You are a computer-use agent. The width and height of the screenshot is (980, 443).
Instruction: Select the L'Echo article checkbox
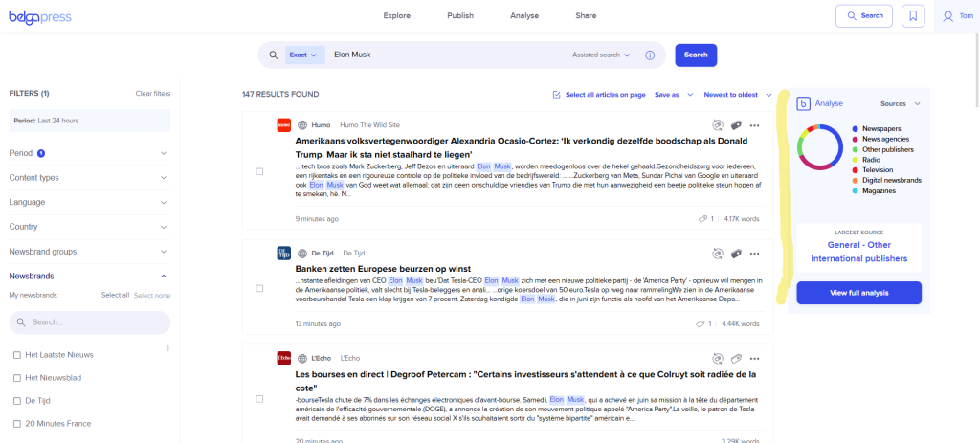(x=259, y=399)
